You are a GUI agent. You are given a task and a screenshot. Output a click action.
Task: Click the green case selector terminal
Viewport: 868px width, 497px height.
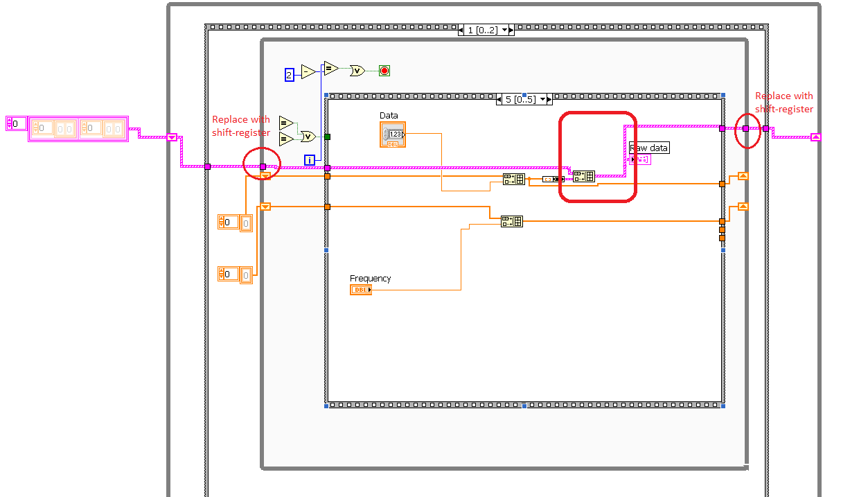click(x=327, y=137)
